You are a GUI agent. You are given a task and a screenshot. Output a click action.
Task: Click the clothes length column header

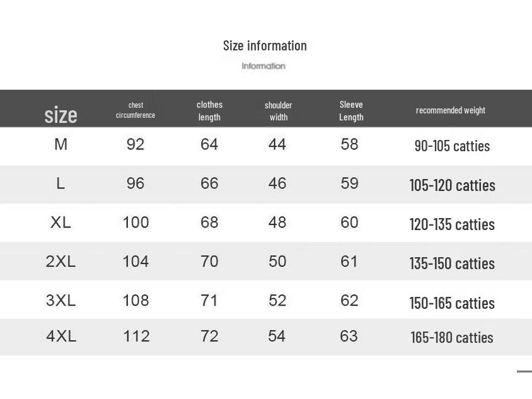(209, 110)
